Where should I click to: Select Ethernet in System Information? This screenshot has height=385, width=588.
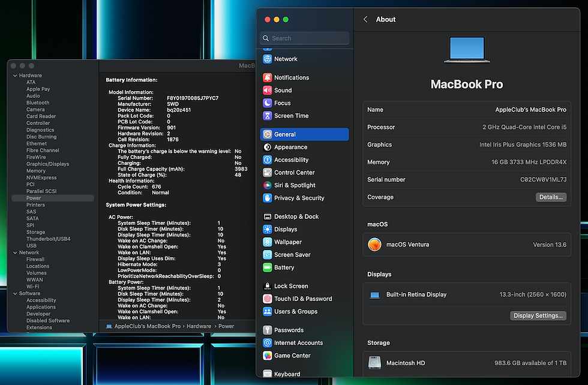[x=37, y=143]
